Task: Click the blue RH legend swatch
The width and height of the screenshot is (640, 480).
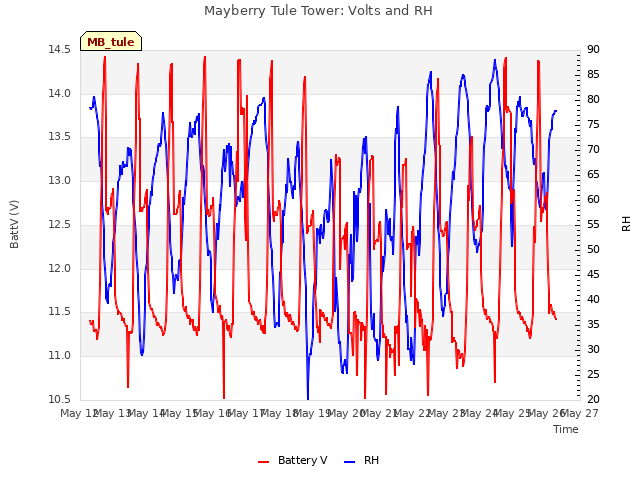Action: pyautogui.click(x=349, y=462)
